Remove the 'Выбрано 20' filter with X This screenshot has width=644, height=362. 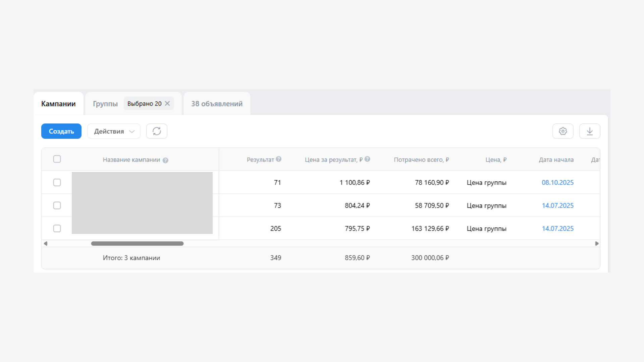(x=167, y=104)
